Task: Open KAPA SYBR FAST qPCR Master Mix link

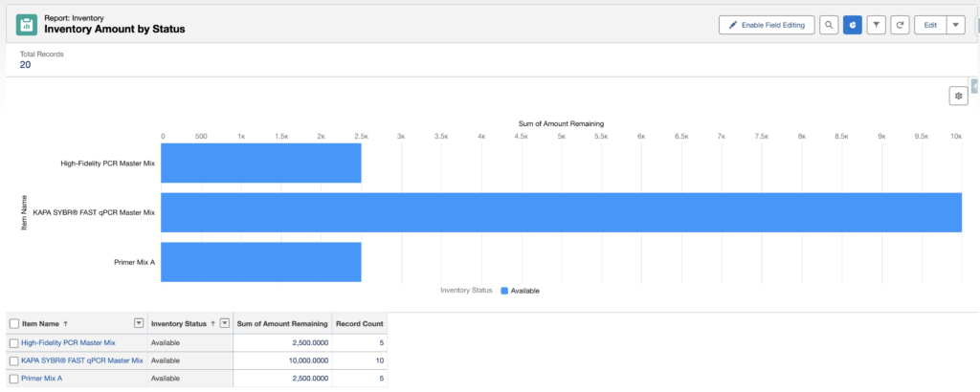Action: [82, 360]
